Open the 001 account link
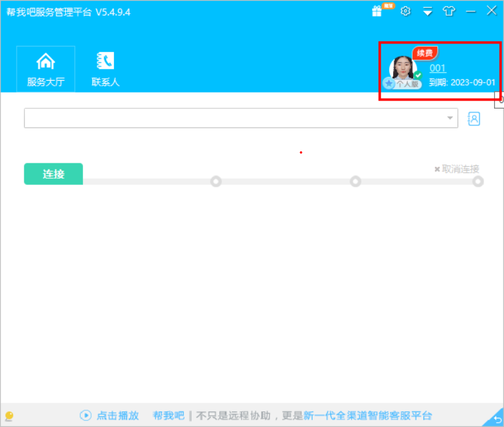The width and height of the screenshot is (504, 427). [438, 68]
